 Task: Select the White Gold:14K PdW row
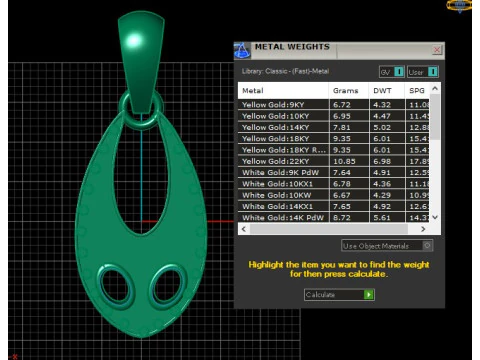tap(334, 217)
